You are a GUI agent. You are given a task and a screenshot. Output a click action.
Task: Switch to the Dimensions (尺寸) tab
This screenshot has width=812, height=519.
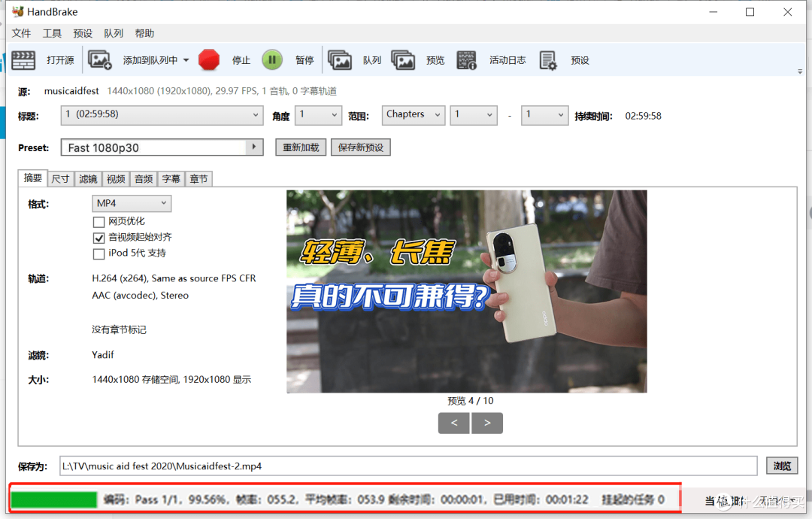coord(61,179)
